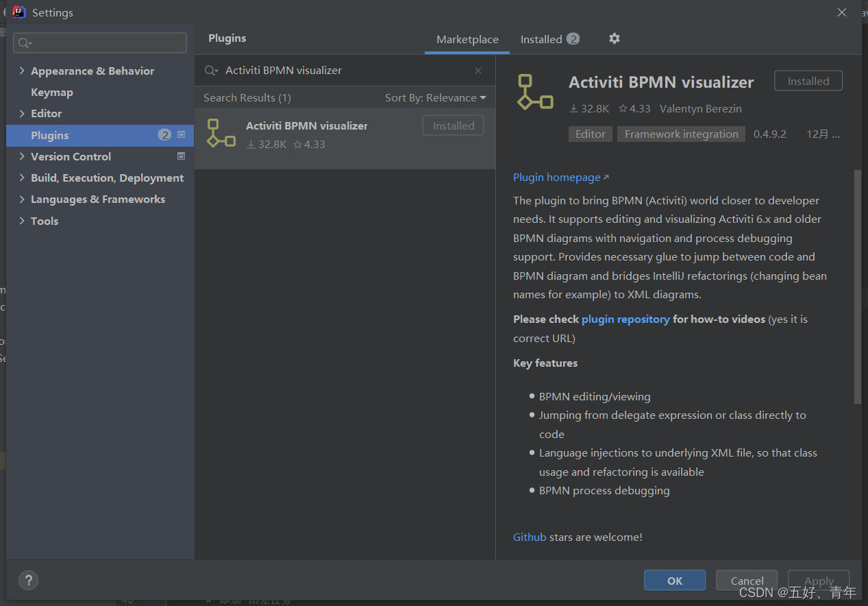Click the Search Results (1) label

247,98
